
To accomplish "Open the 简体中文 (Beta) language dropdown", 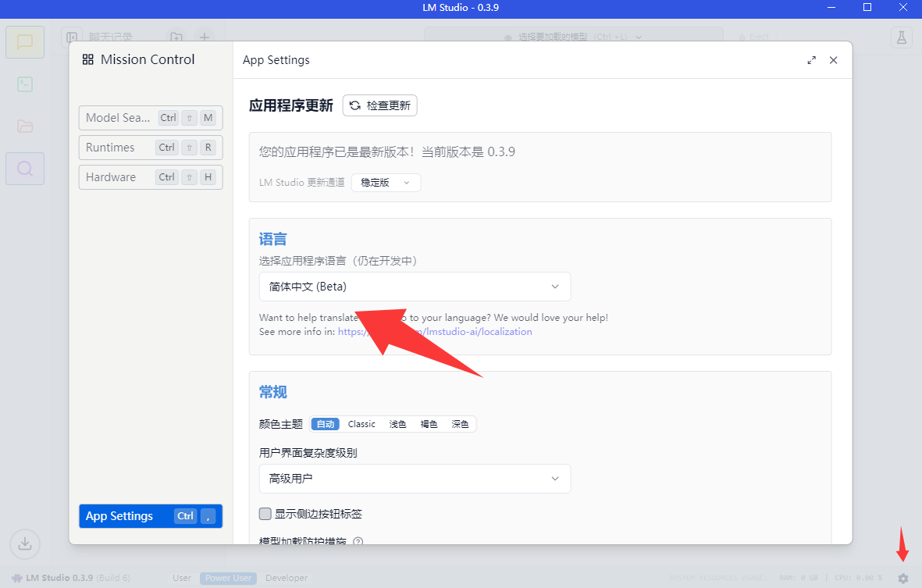I will point(415,287).
